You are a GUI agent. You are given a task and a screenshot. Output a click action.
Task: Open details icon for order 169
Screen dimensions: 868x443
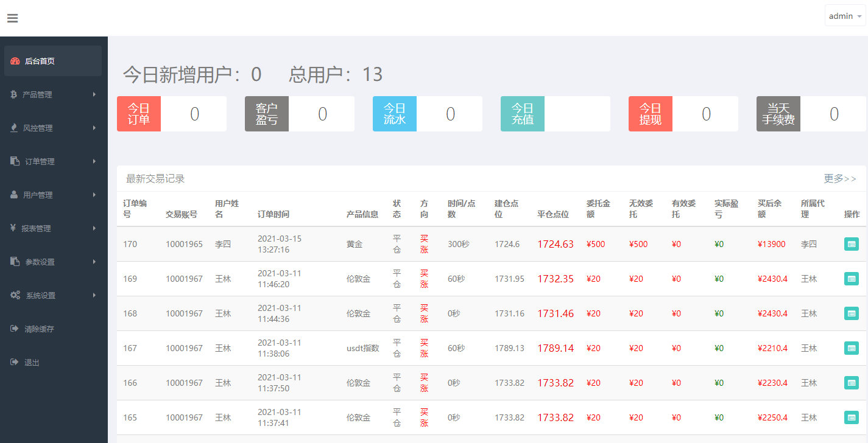pos(852,279)
